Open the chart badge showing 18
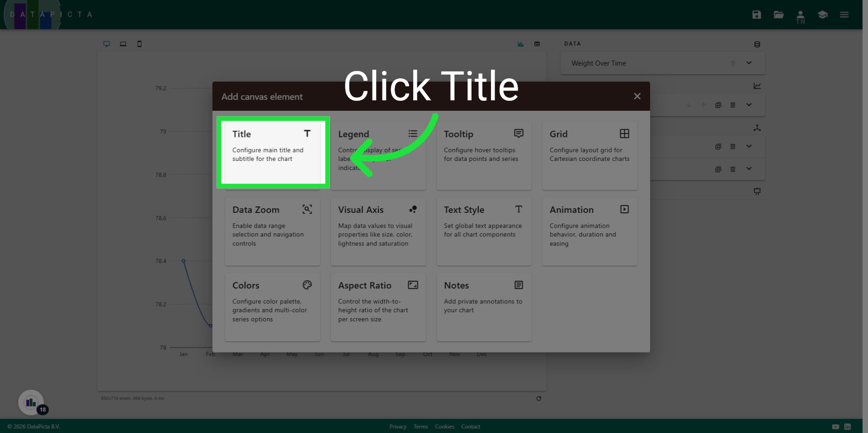The width and height of the screenshot is (868, 433). coord(31,403)
